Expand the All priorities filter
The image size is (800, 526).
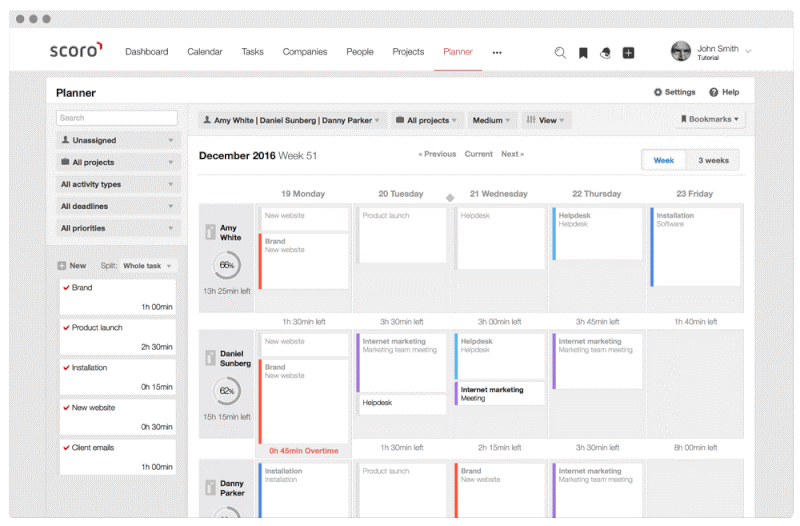click(118, 228)
